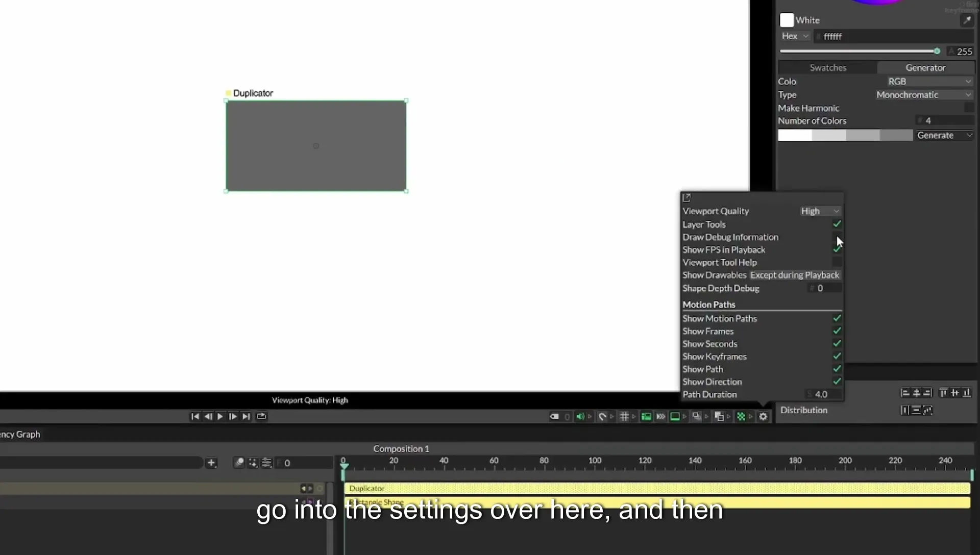Open viewport settings gear icon
This screenshot has width=980, height=555.
763,417
